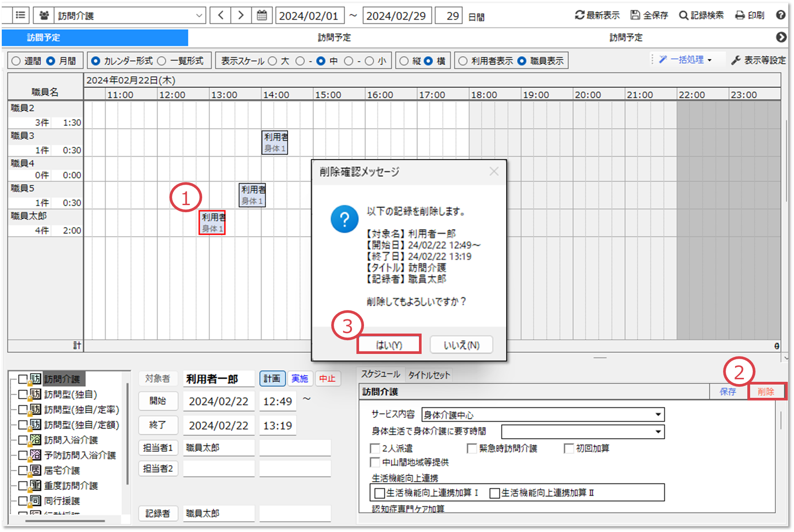Confirm deletion with はい(Y)
794x532 pixels.
point(389,345)
